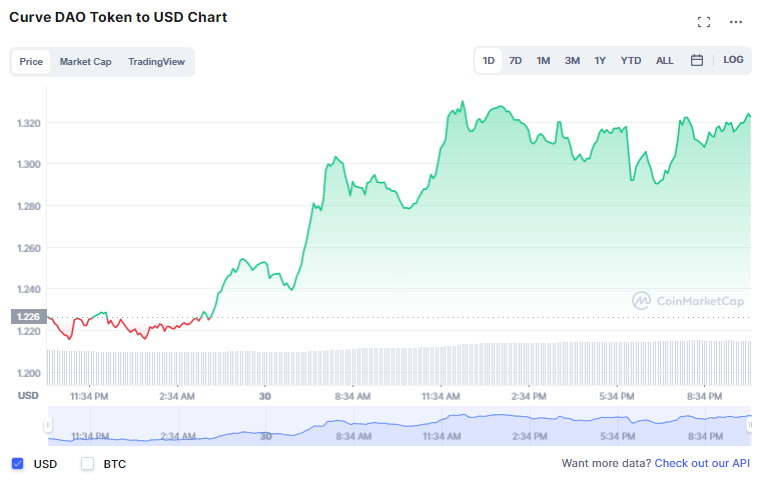Follow the Check out our API link
The width and height of the screenshot is (769, 484).
point(702,463)
